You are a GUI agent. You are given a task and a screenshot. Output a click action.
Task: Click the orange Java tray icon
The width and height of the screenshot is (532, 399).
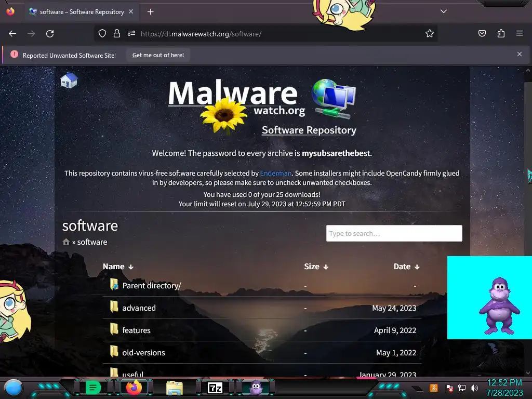[434, 388]
